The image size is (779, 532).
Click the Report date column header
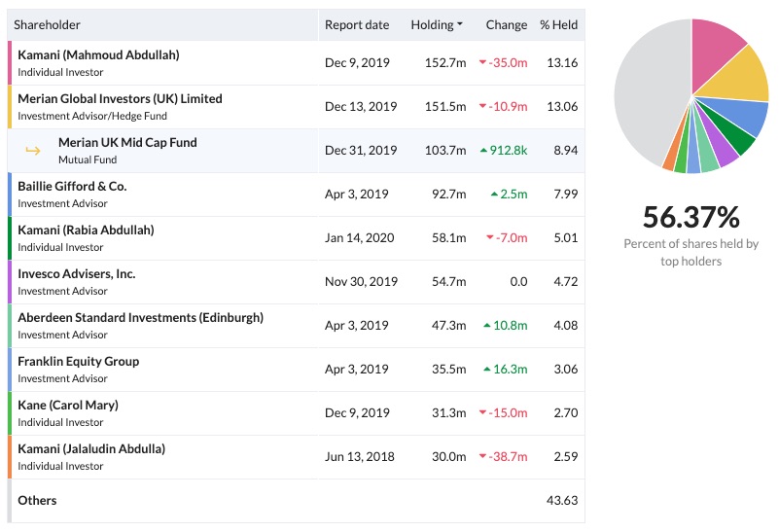[357, 25]
